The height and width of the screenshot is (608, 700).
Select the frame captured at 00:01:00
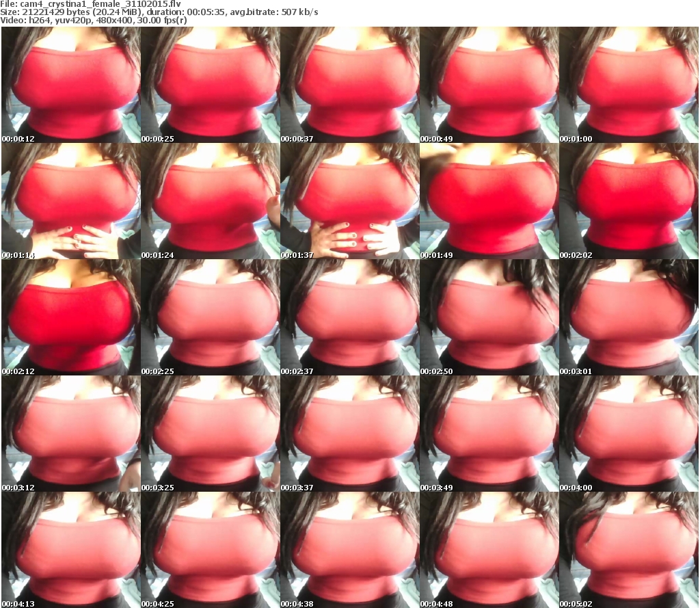click(x=629, y=85)
